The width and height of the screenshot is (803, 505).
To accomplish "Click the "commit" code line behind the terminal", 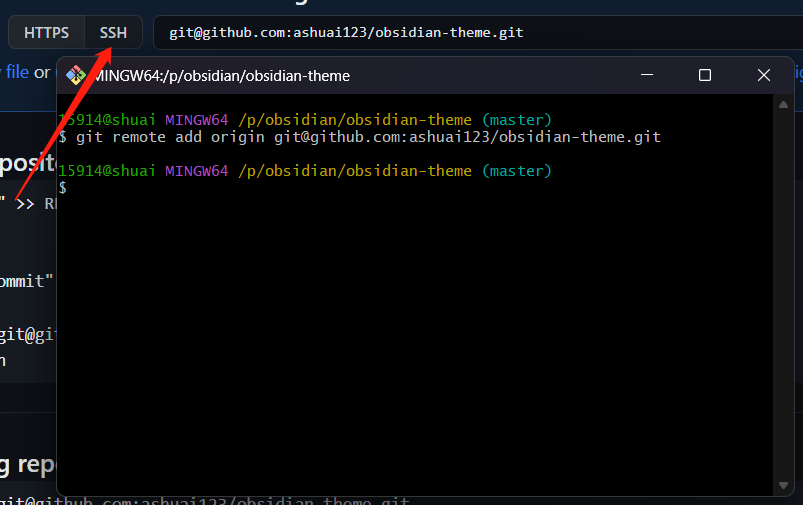I will tap(24, 281).
